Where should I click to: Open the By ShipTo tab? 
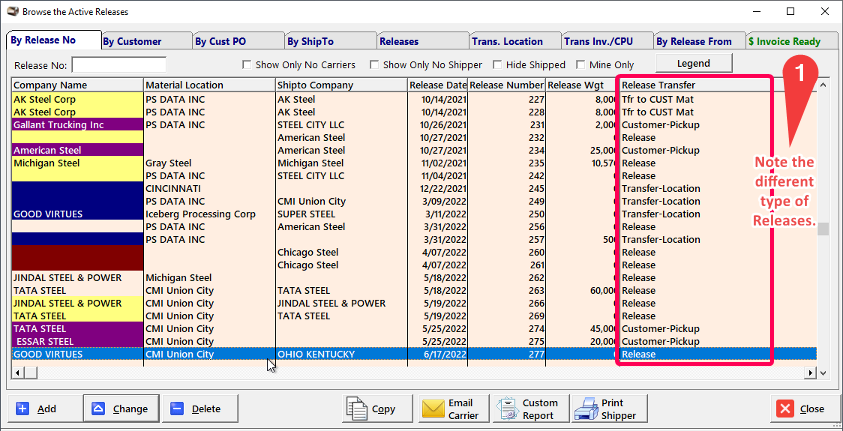tap(331, 41)
